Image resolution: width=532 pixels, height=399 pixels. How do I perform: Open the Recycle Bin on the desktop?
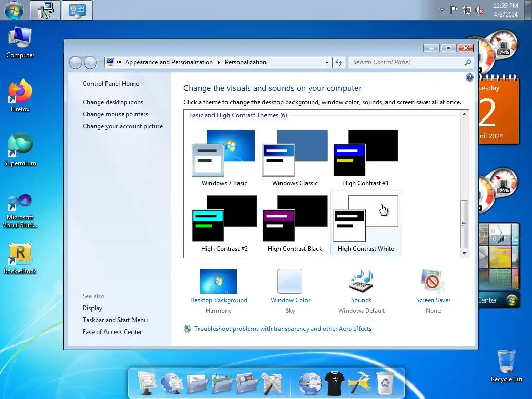pos(506,366)
